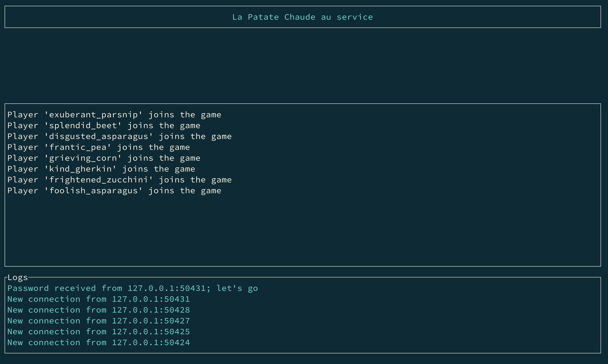The height and width of the screenshot is (364, 608).
Task: Click the 'La Patate Chaude au service' title
Action: pos(302,17)
